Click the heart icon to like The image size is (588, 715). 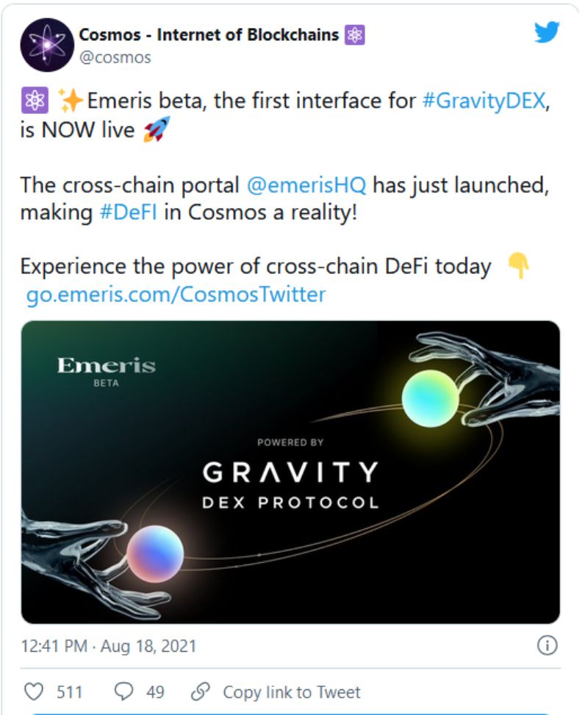[x=35, y=691]
